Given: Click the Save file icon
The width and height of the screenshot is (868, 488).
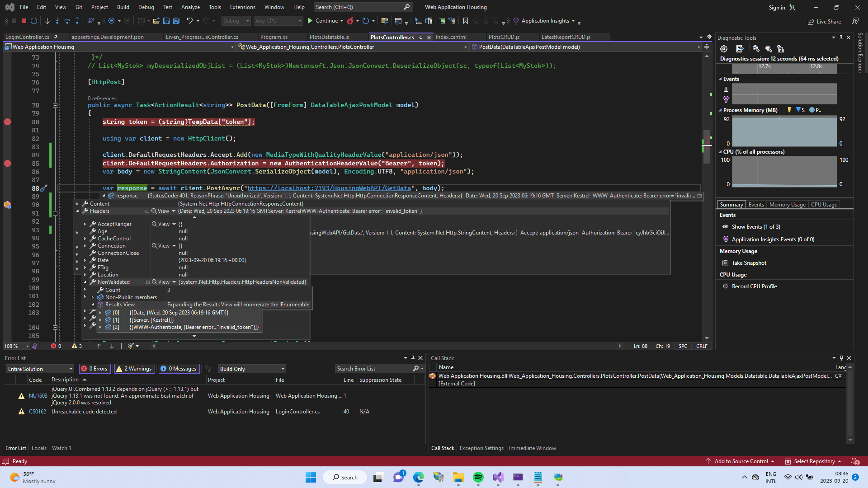Looking at the screenshot, I should pyautogui.click(x=166, y=21).
